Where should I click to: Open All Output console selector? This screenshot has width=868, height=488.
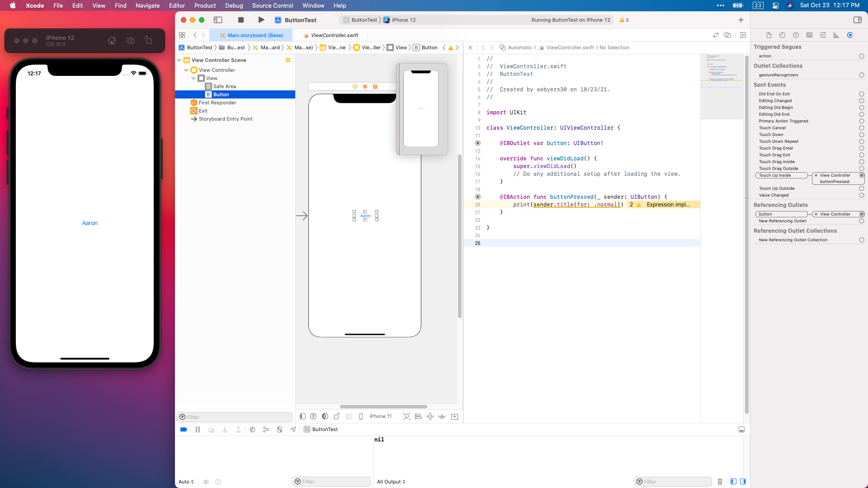coord(391,482)
